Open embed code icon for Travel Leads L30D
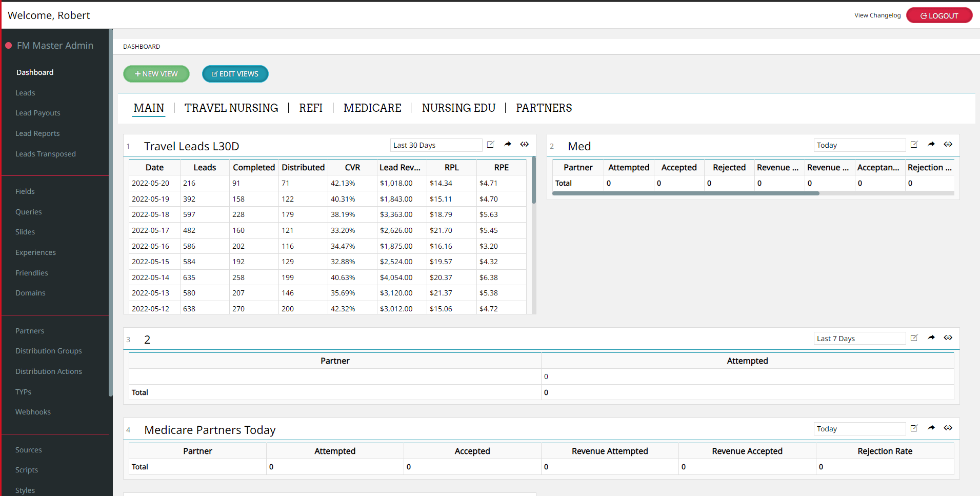Viewport: 980px width, 496px height. tap(524, 145)
